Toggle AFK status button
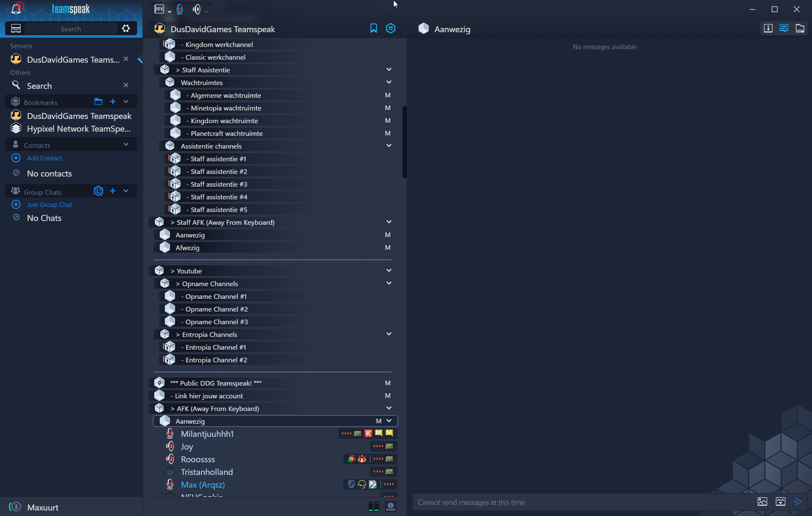This screenshot has height=516, width=812. tap(159, 9)
